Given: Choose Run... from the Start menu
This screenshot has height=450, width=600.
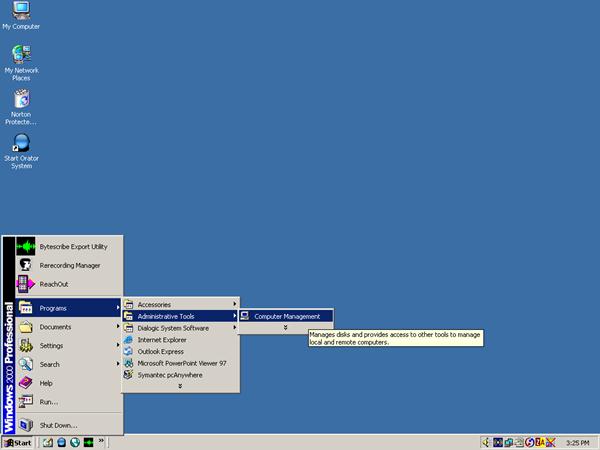Looking at the screenshot, I should tap(69, 402).
